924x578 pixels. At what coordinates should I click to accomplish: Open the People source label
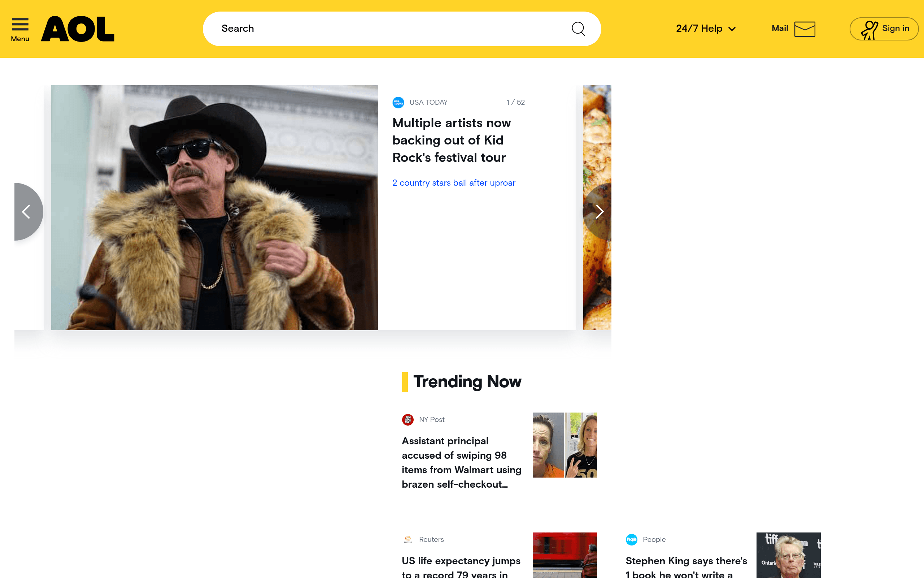point(654,540)
